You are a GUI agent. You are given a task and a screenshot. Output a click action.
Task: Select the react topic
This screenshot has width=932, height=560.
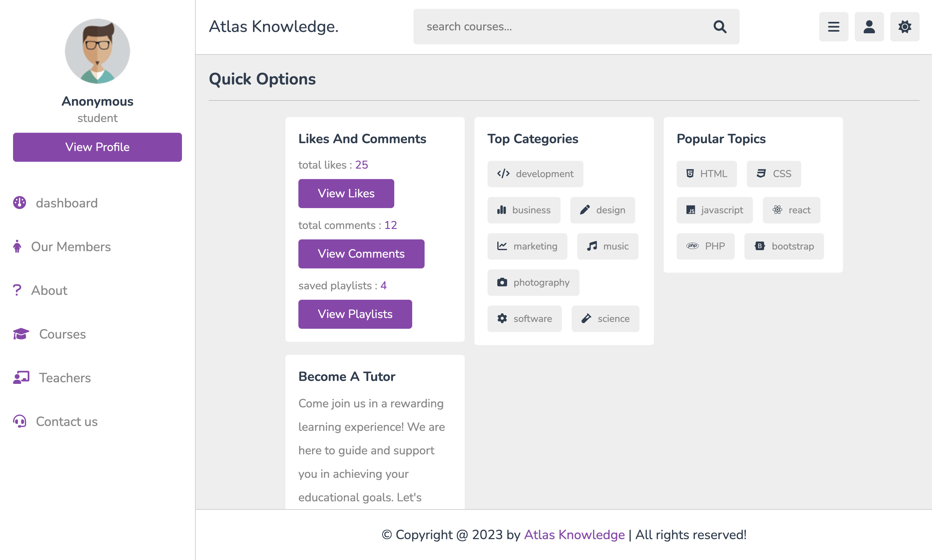pyautogui.click(x=791, y=210)
